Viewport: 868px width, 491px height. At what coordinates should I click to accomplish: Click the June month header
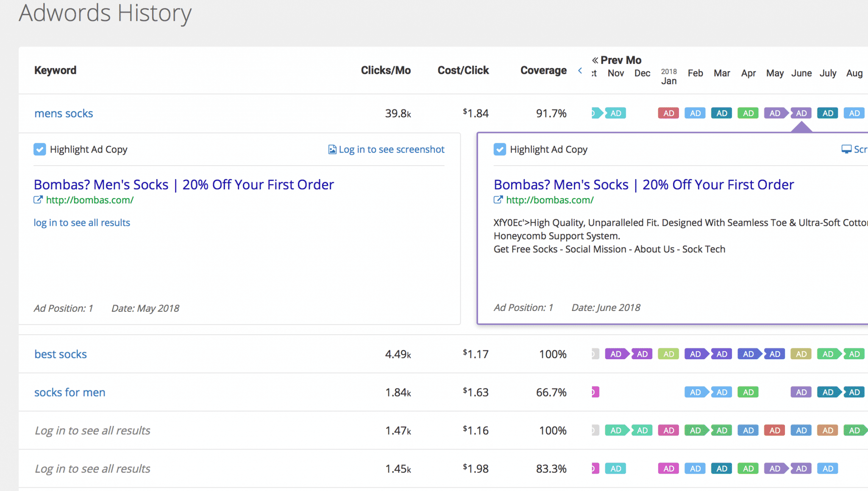pos(801,73)
